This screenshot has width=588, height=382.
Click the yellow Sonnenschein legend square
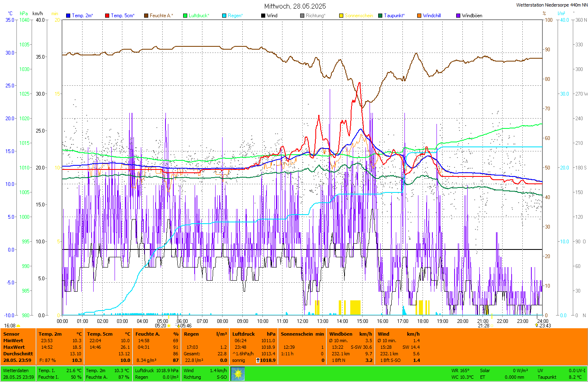coord(341,16)
